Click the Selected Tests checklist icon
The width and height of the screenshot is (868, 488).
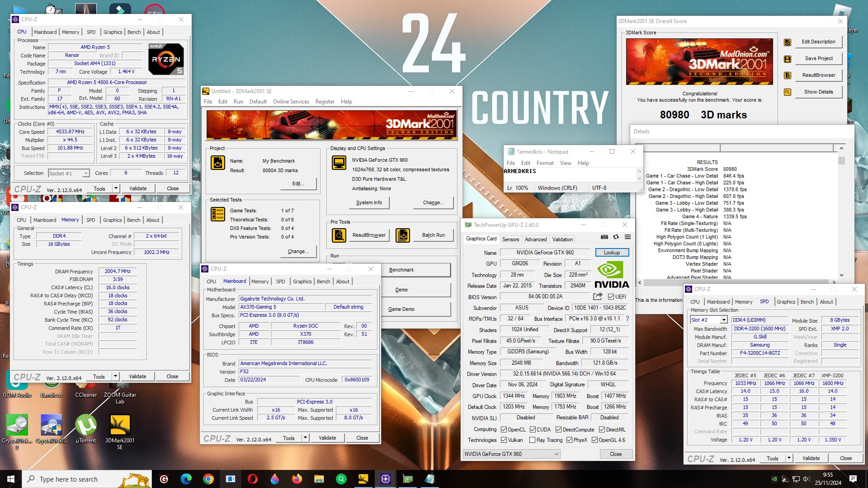point(218,214)
